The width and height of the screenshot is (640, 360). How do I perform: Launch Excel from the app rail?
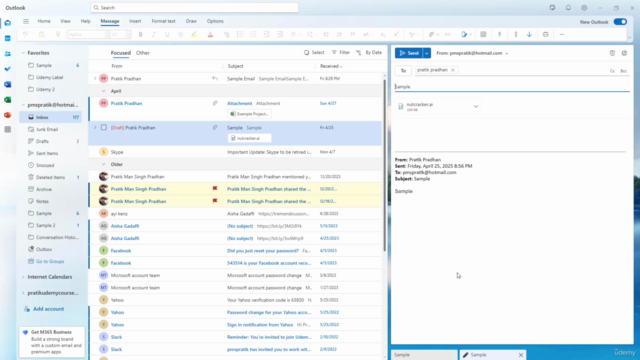(8, 100)
